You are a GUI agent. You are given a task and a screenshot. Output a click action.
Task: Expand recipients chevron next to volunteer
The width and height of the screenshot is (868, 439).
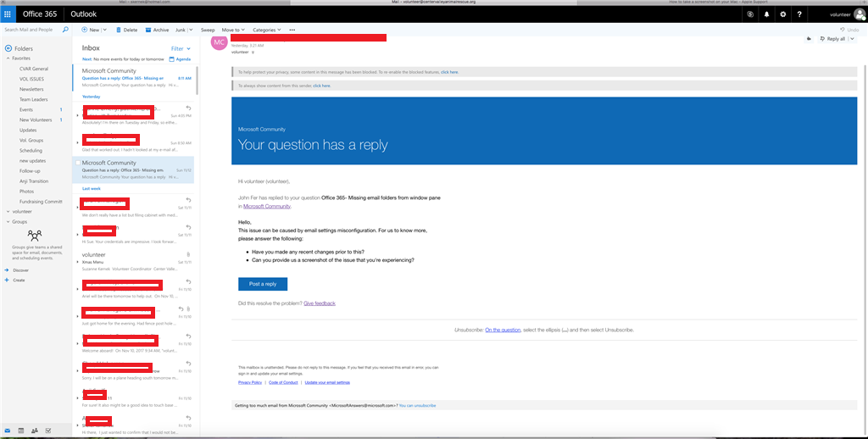pyautogui.click(x=253, y=52)
